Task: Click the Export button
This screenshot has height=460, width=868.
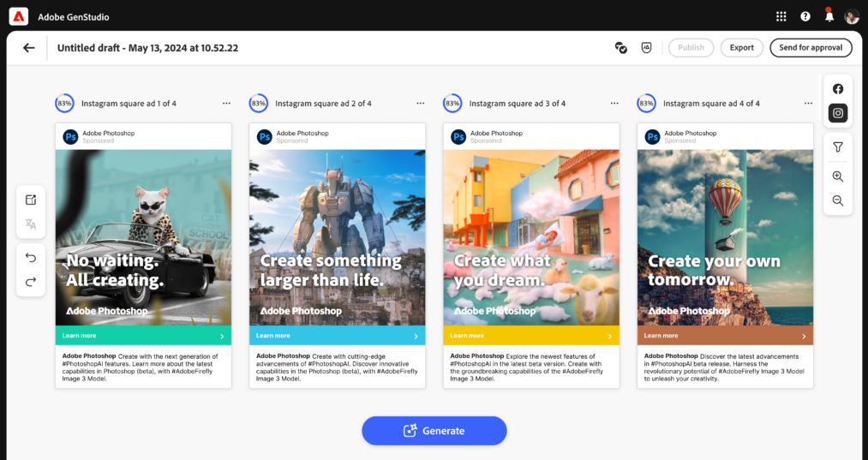Action: [741, 48]
